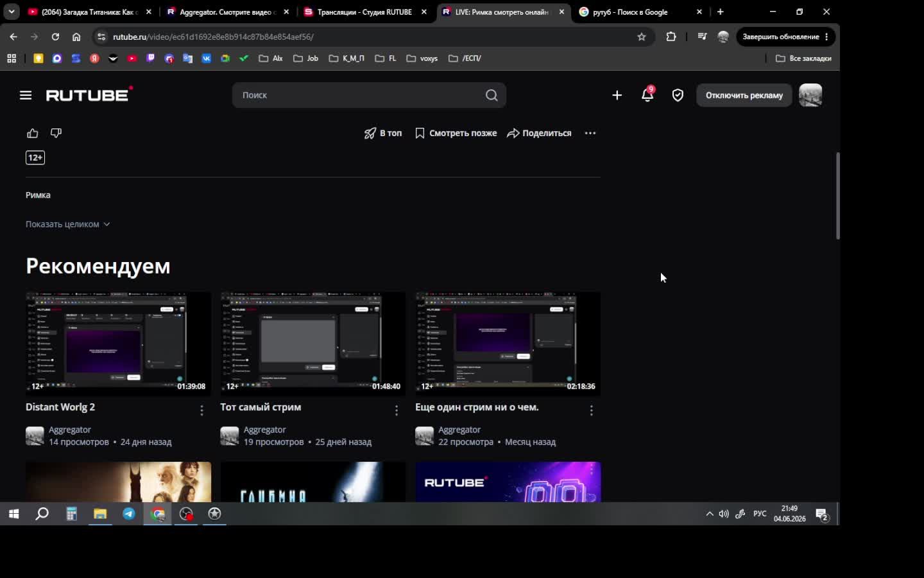Open the 'Alx' bookmarks folder
Image resolution: width=924 pixels, height=578 pixels.
tap(271, 58)
